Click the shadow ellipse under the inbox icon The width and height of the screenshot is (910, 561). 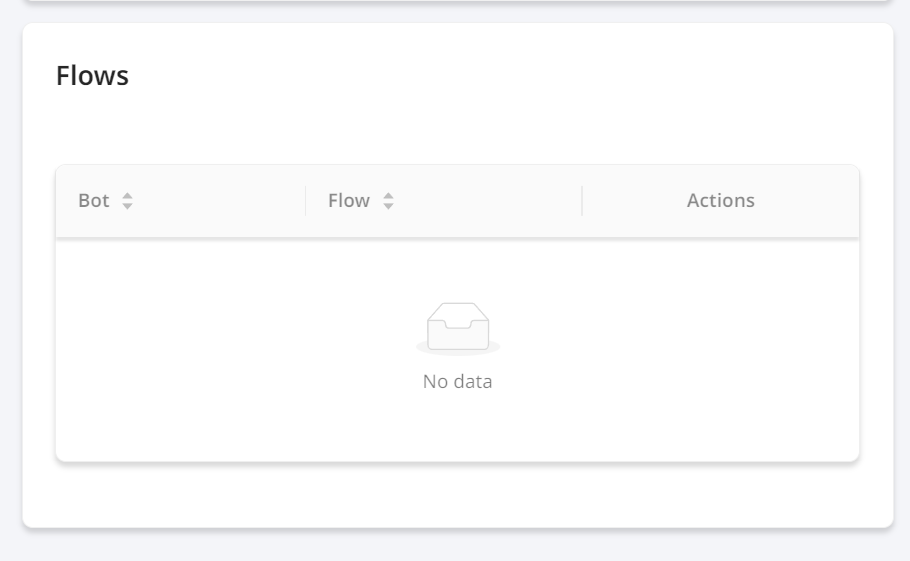tap(458, 349)
